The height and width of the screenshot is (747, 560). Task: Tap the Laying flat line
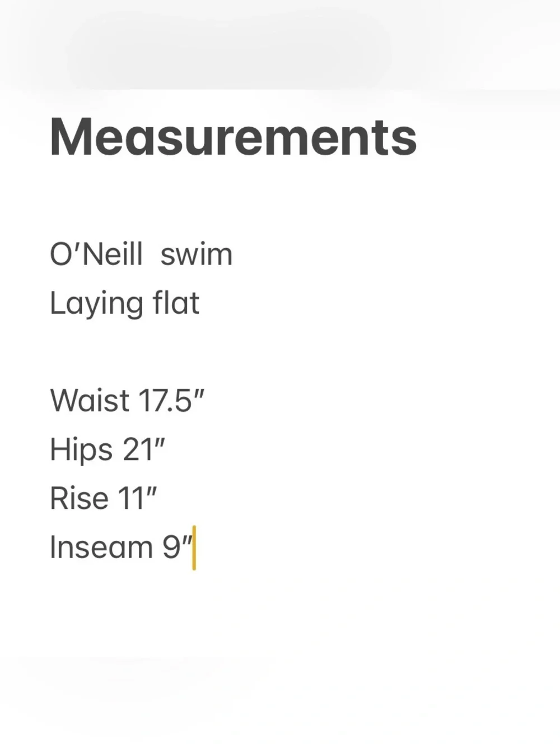point(124,304)
